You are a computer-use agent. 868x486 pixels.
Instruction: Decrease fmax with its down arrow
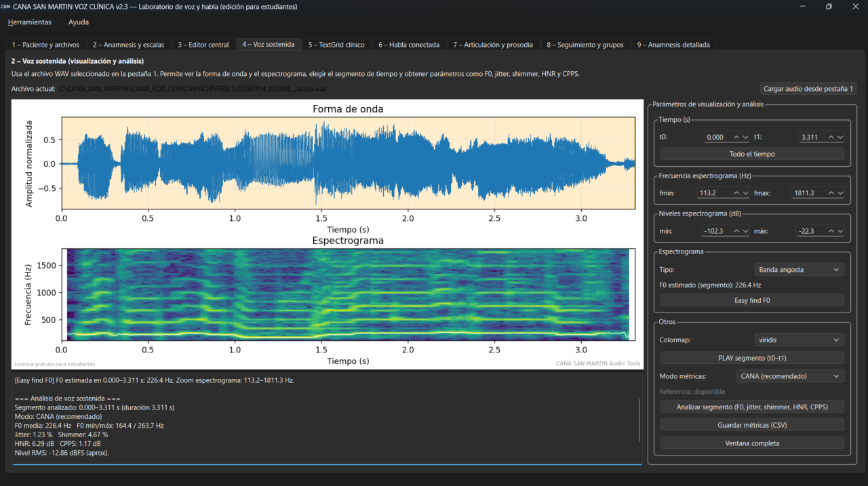tap(840, 193)
